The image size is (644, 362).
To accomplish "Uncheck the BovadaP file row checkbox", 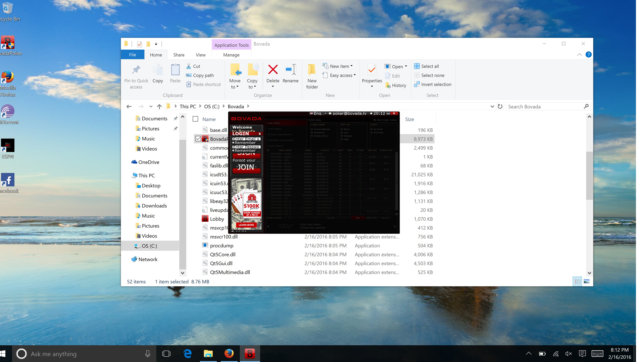I will tap(198, 139).
